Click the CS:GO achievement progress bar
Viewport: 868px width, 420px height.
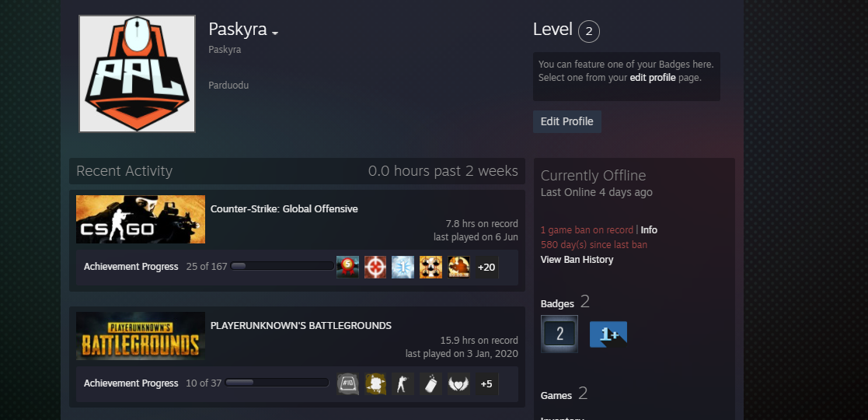point(282,267)
